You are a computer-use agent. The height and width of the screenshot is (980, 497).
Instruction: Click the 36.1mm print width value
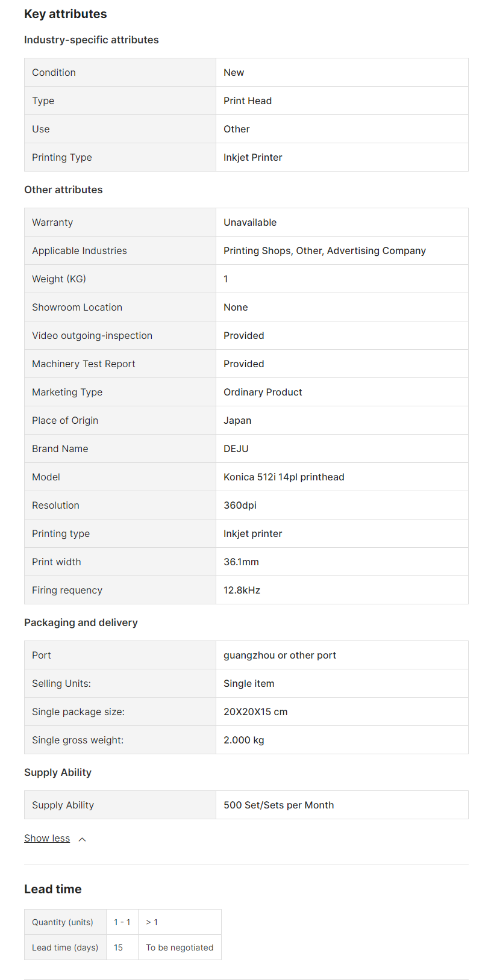click(241, 562)
